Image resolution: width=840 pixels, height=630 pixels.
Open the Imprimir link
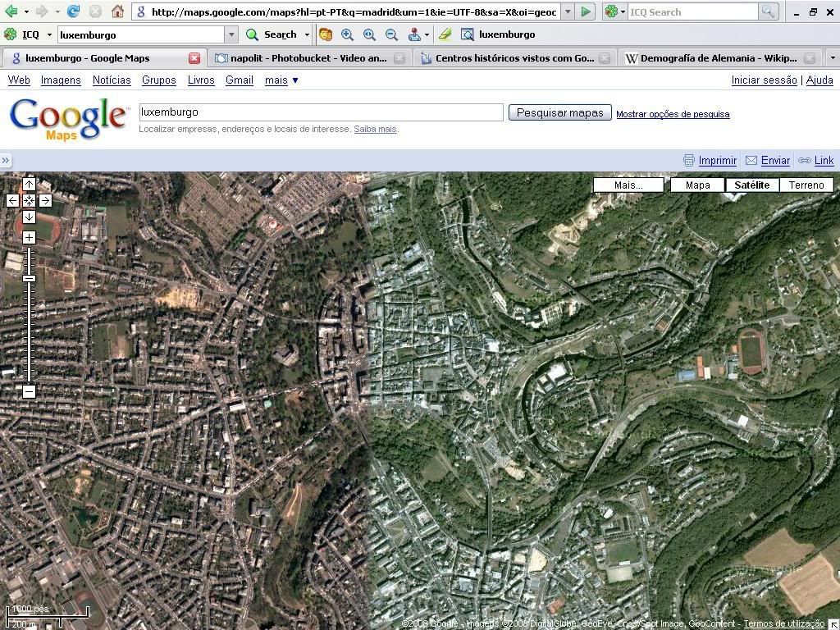[x=717, y=161]
